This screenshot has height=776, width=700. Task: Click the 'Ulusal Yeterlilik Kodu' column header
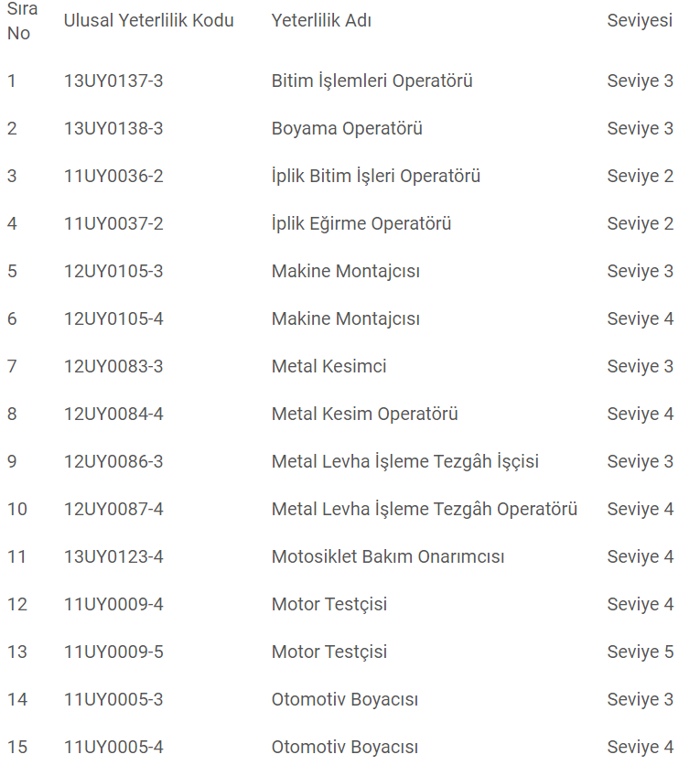click(148, 20)
